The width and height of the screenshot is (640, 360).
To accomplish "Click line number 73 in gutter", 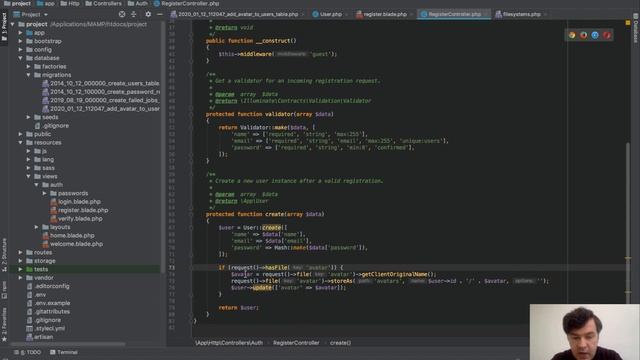I will point(172,268).
